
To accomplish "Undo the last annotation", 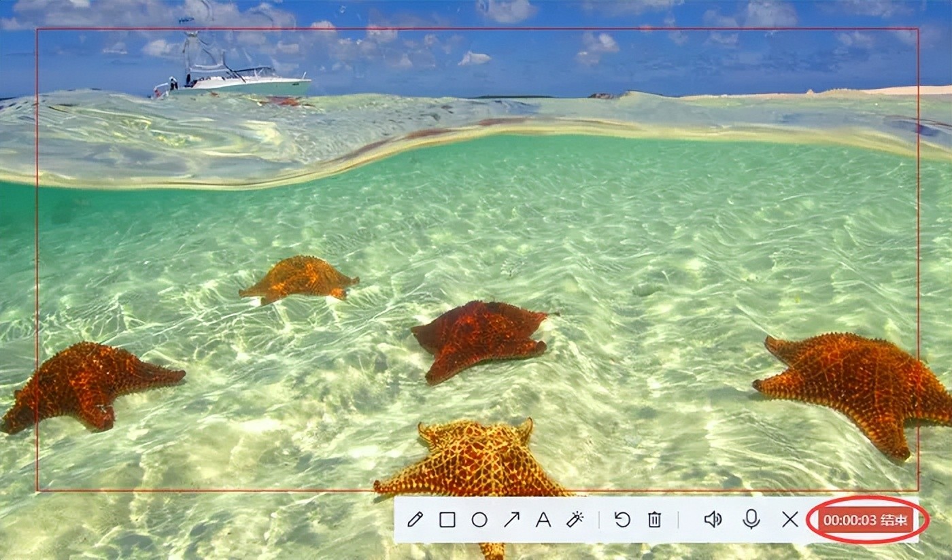I will coord(622,520).
